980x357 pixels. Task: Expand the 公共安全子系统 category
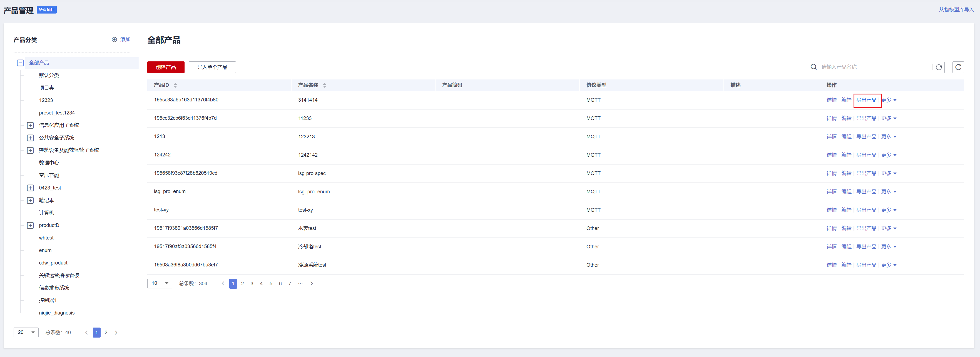pyautogui.click(x=31, y=138)
